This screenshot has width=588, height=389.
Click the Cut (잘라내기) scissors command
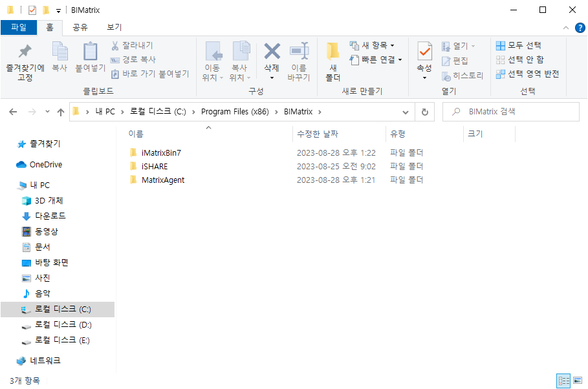[x=132, y=46]
